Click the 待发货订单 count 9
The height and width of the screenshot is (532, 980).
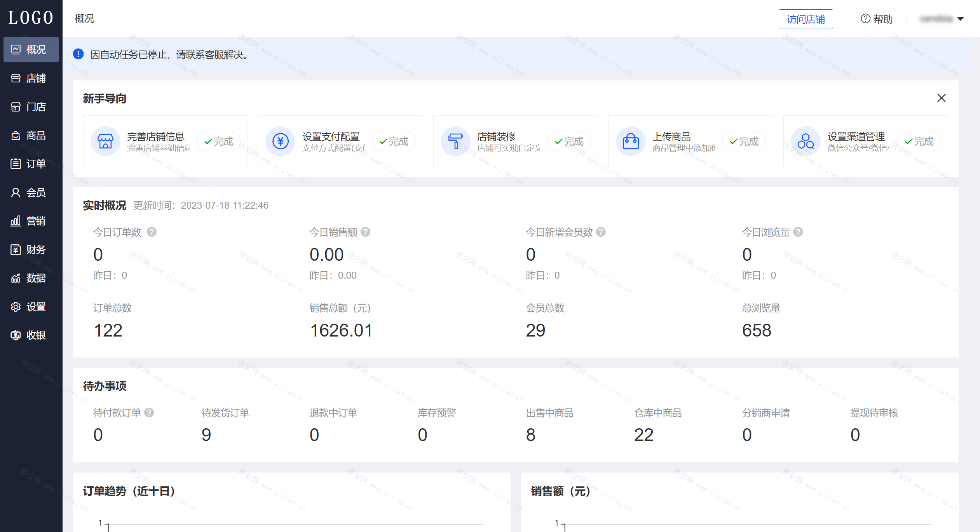tap(206, 435)
